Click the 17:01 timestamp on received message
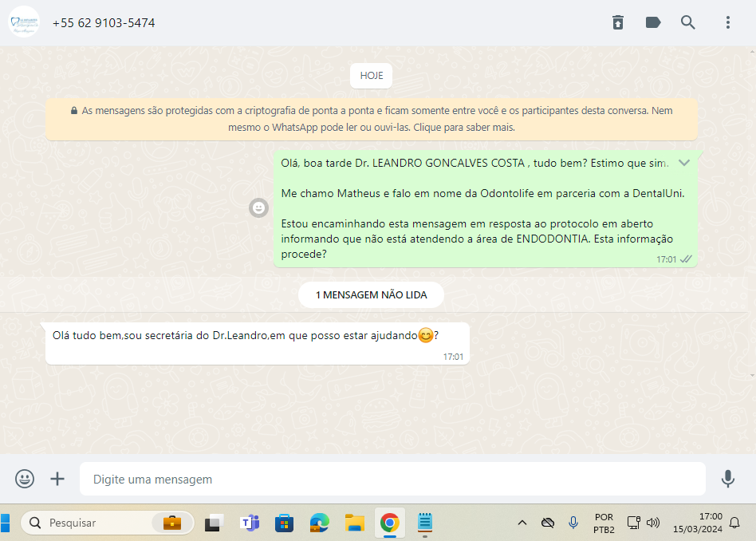 (453, 357)
